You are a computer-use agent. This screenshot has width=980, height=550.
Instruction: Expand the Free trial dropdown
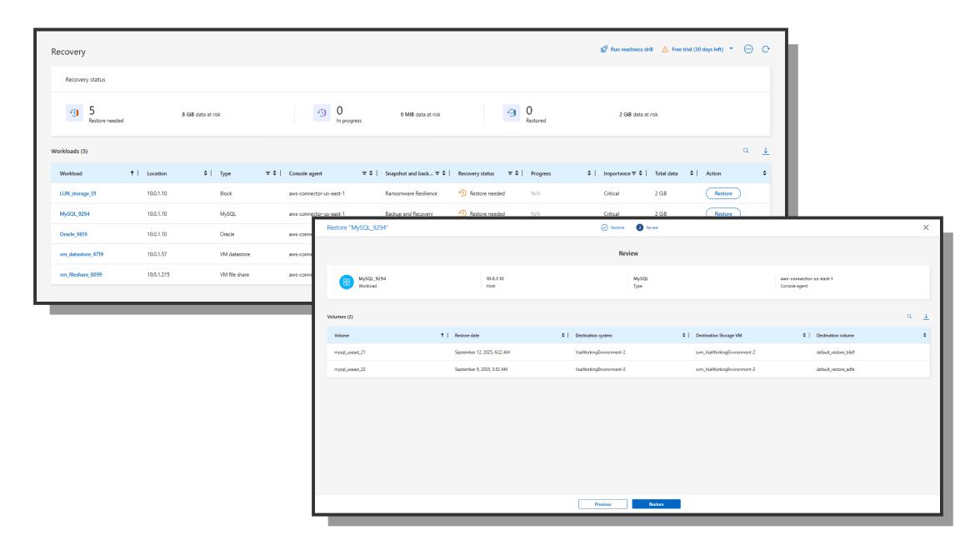[x=732, y=49]
